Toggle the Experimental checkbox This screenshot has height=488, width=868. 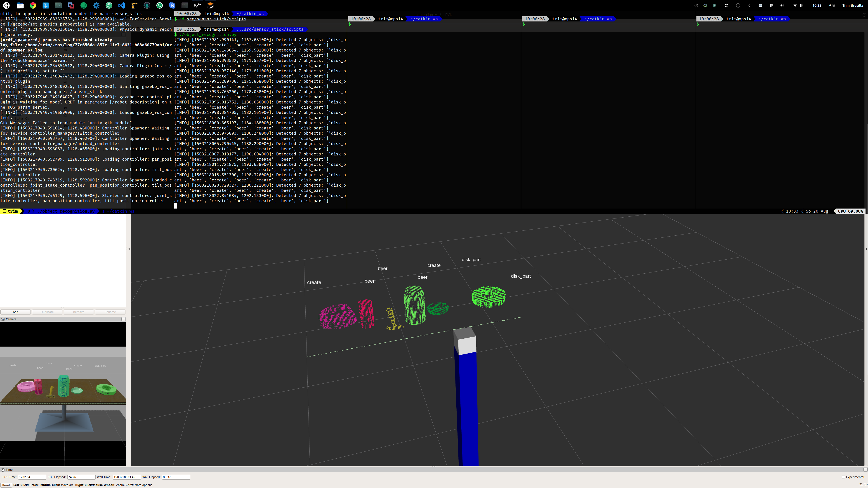pyautogui.click(x=843, y=477)
